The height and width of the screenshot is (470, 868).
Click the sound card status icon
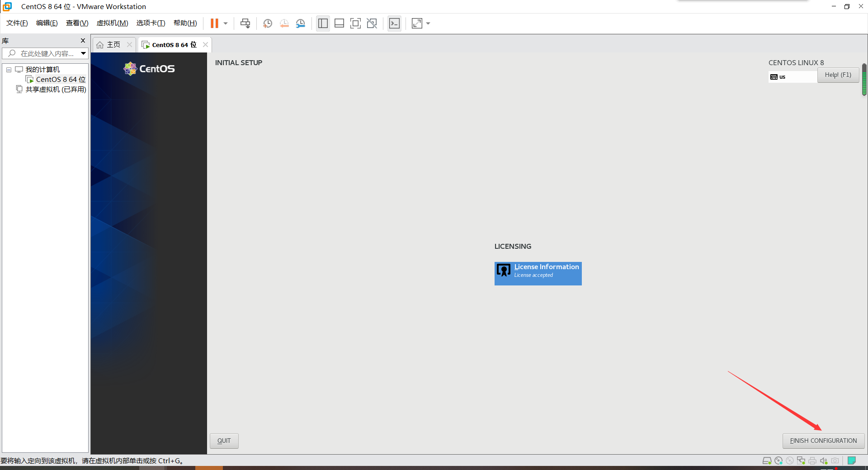click(824, 461)
